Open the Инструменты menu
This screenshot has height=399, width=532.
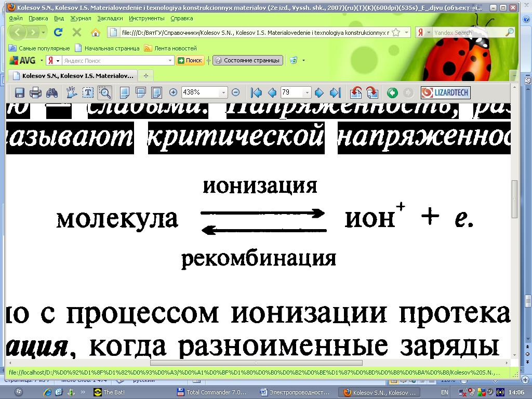pos(147,18)
